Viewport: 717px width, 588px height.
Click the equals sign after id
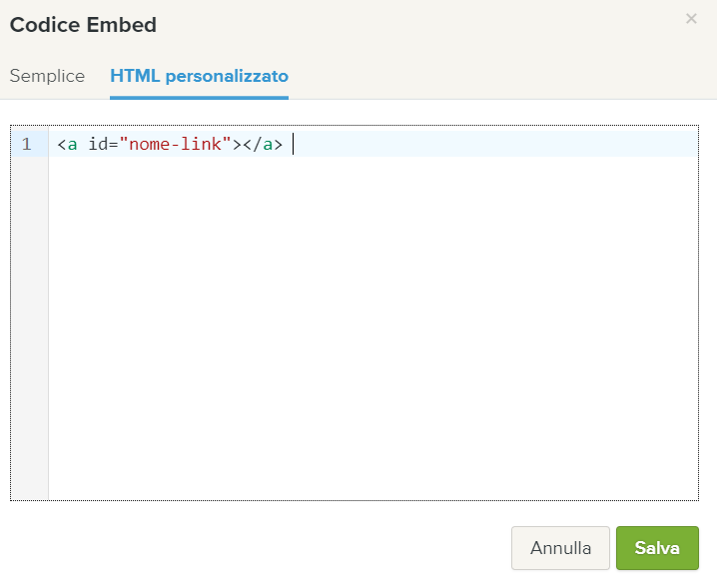click(114, 145)
